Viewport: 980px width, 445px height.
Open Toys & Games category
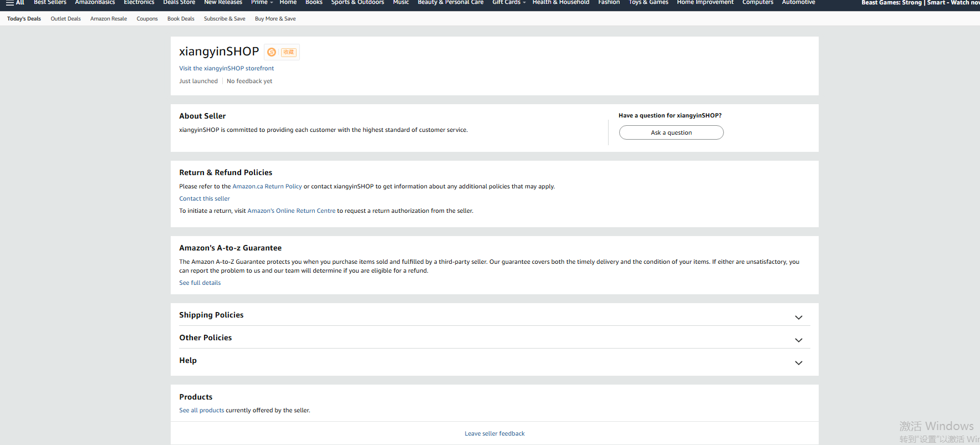(649, 3)
